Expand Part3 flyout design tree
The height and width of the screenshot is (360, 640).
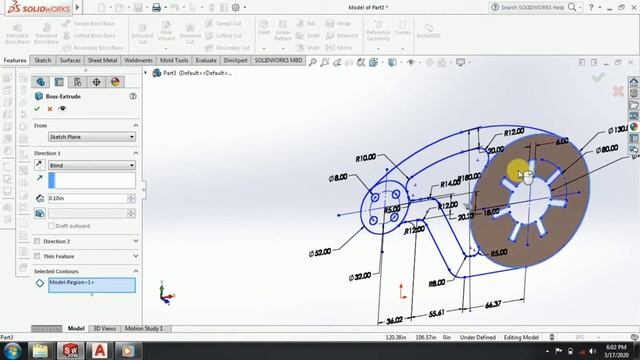pos(146,73)
